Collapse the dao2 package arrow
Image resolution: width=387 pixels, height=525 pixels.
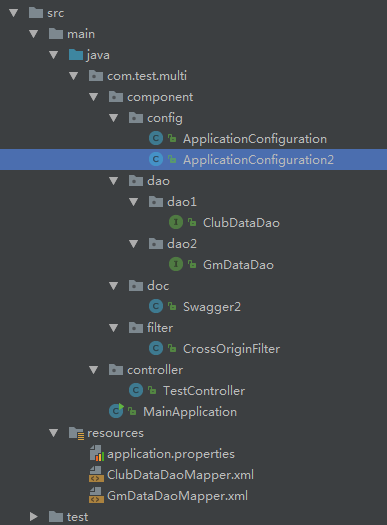(x=134, y=244)
